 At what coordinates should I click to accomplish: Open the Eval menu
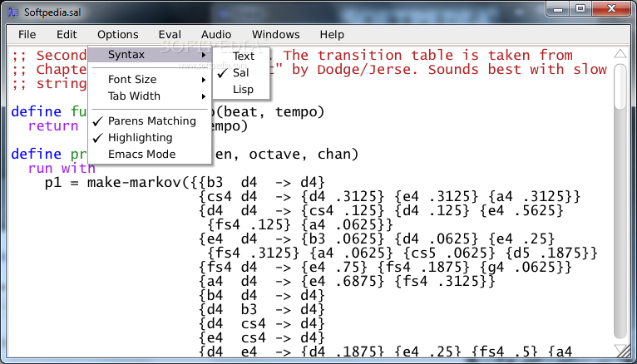[170, 35]
